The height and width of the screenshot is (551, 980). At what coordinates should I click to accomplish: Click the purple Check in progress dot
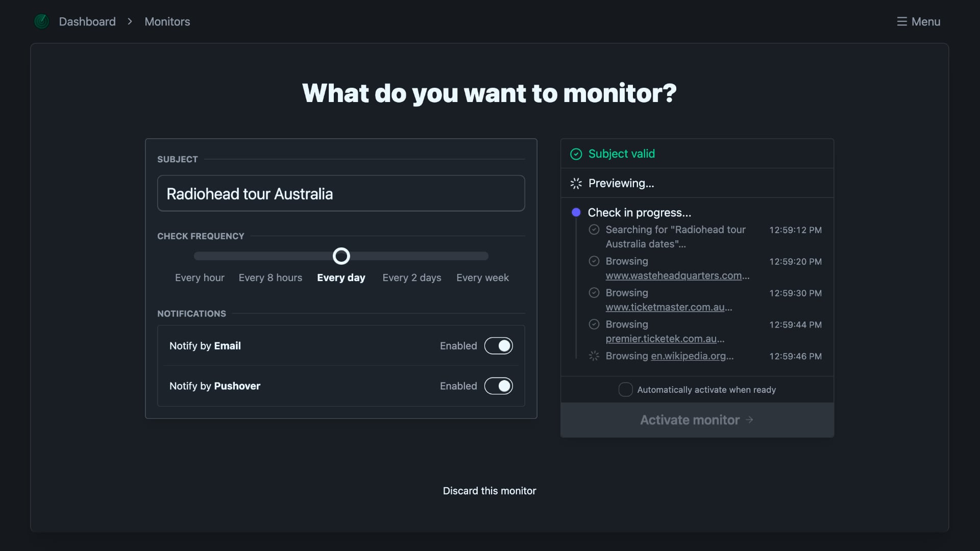(576, 212)
